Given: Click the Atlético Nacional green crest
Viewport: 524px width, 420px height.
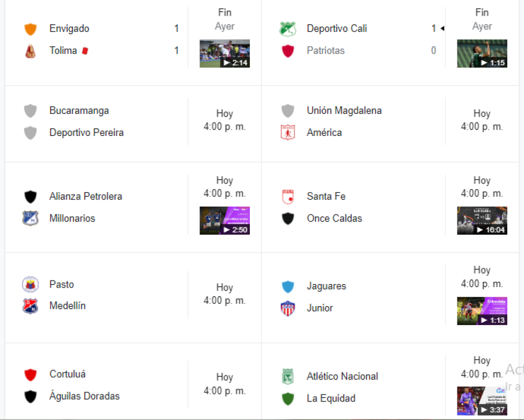Looking at the screenshot, I should pos(287,377).
